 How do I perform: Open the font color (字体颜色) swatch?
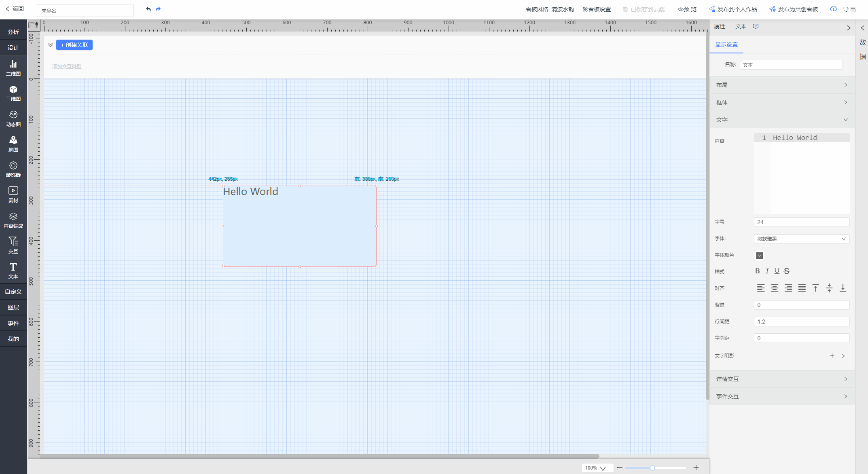click(x=759, y=255)
